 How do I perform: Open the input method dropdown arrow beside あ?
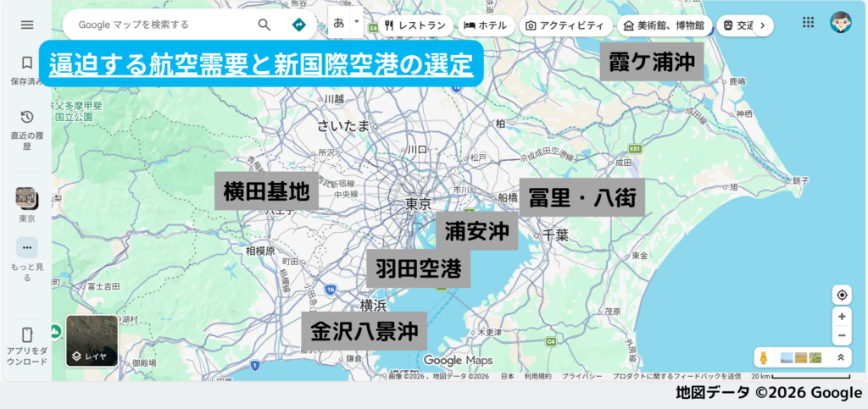pos(357,23)
